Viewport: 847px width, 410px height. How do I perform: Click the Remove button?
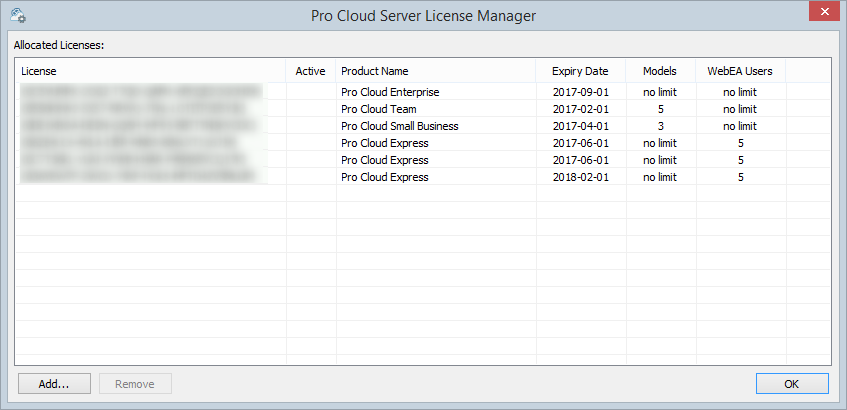[x=134, y=384]
